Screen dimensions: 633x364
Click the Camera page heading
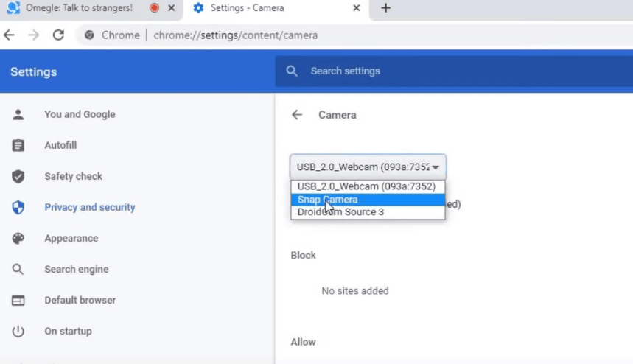point(338,115)
